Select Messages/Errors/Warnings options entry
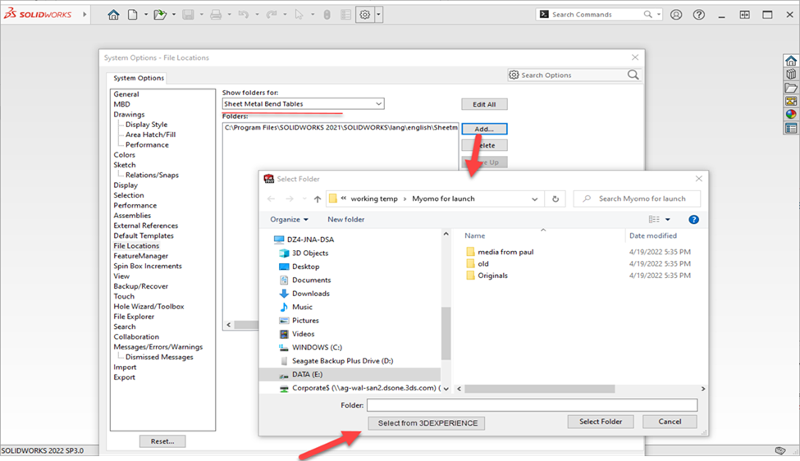This screenshot has width=800, height=461. [x=158, y=347]
